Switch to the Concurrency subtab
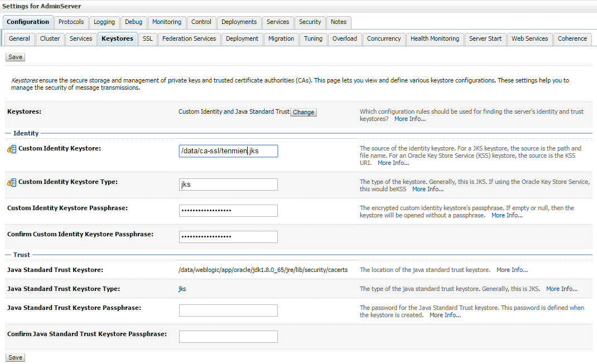Viewport: 597px width, 364px height. [x=384, y=39]
